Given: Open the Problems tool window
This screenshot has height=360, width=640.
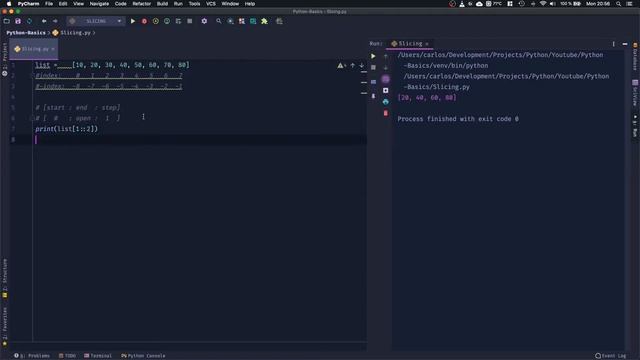Looking at the screenshot, I should [32, 356].
